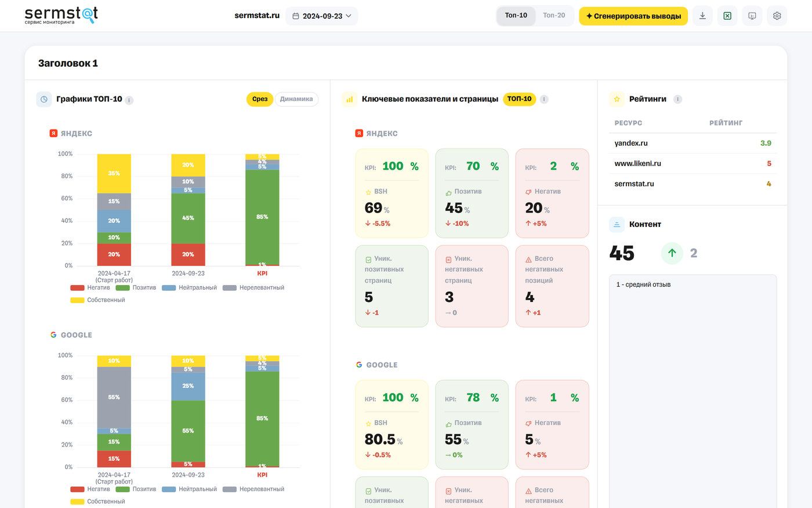The height and width of the screenshot is (508, 812).
Task: Click the thumbs-down Негатив icon in Google card
Action: pos(528,423)
